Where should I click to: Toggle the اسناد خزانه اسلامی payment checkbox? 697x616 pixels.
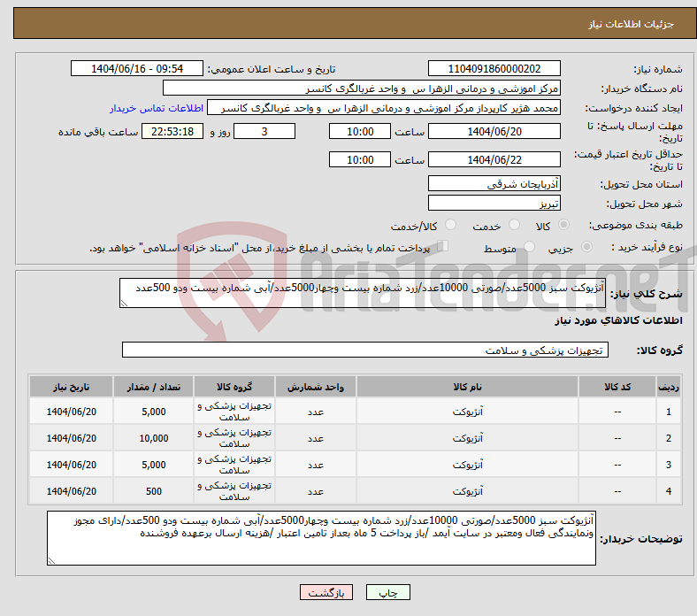point(443,247)
